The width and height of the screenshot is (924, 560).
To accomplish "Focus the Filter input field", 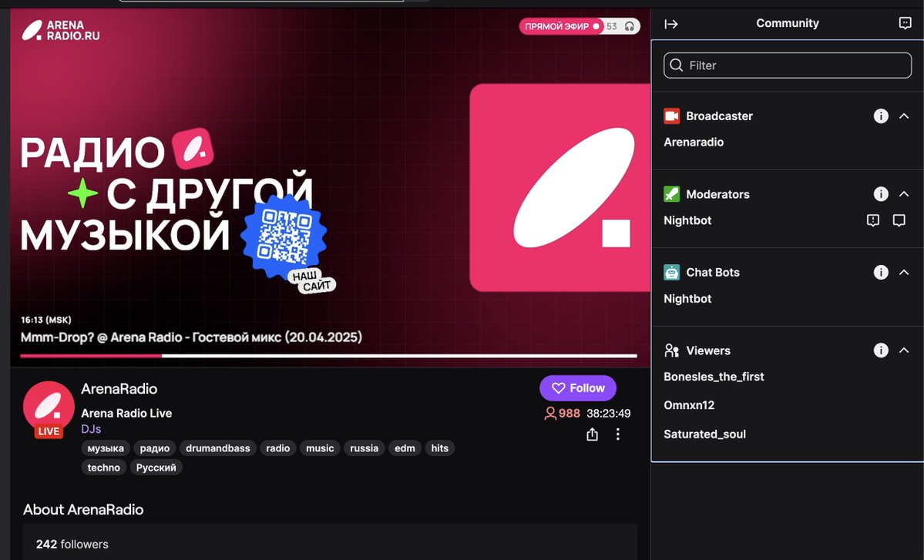I will point(788,65).
